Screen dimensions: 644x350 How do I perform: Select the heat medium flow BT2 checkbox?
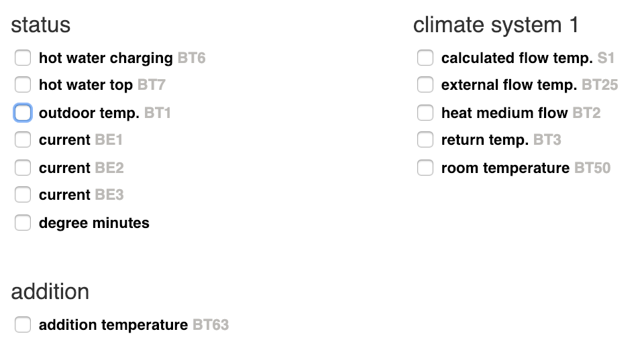(425, 113)
